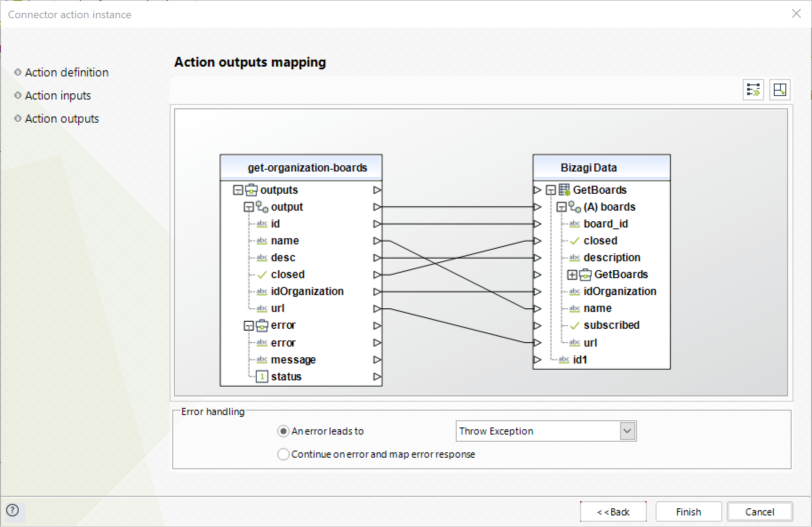Click the Cancel button

click(760, 512)
